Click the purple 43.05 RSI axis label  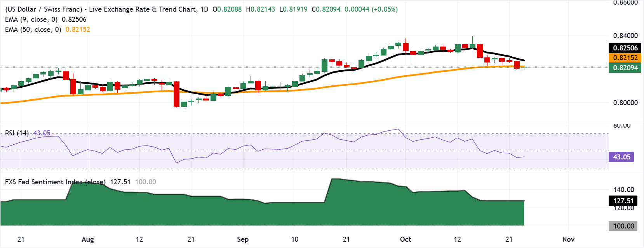621,157
